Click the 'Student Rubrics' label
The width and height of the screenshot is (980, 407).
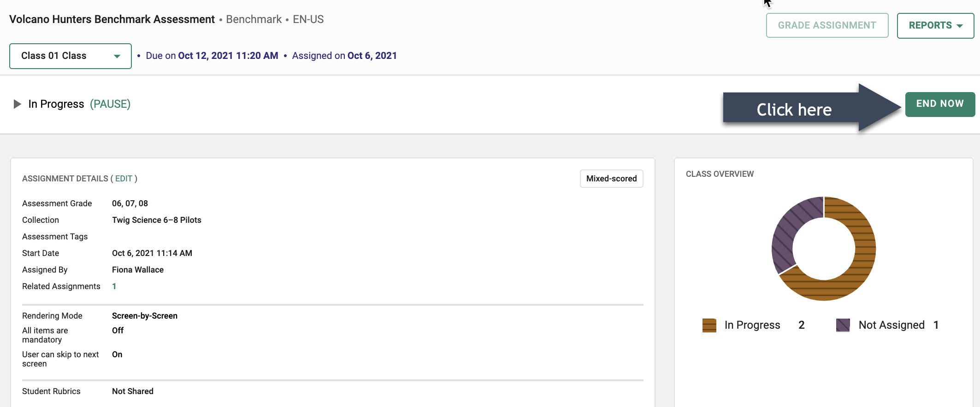51,391
